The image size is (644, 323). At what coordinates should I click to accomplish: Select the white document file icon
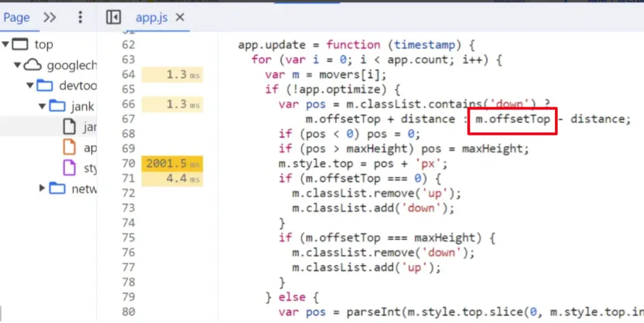(69, 127)
